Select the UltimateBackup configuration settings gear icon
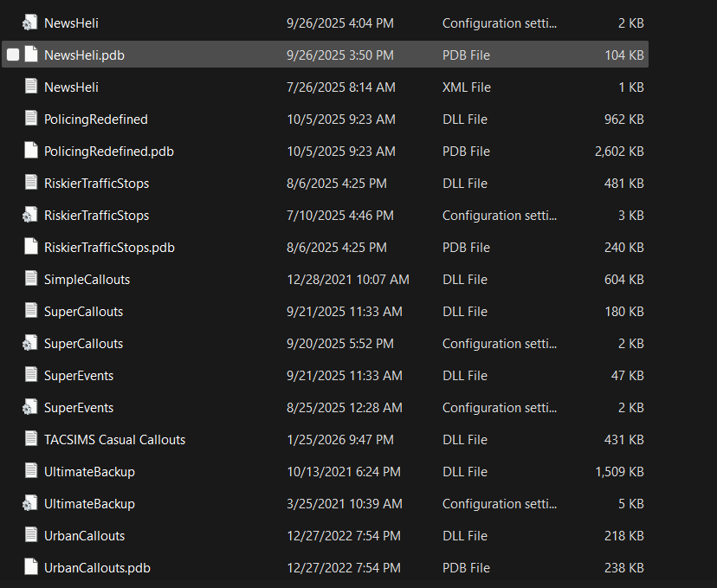This screenshot has height=588, width=717. (30, 504)
